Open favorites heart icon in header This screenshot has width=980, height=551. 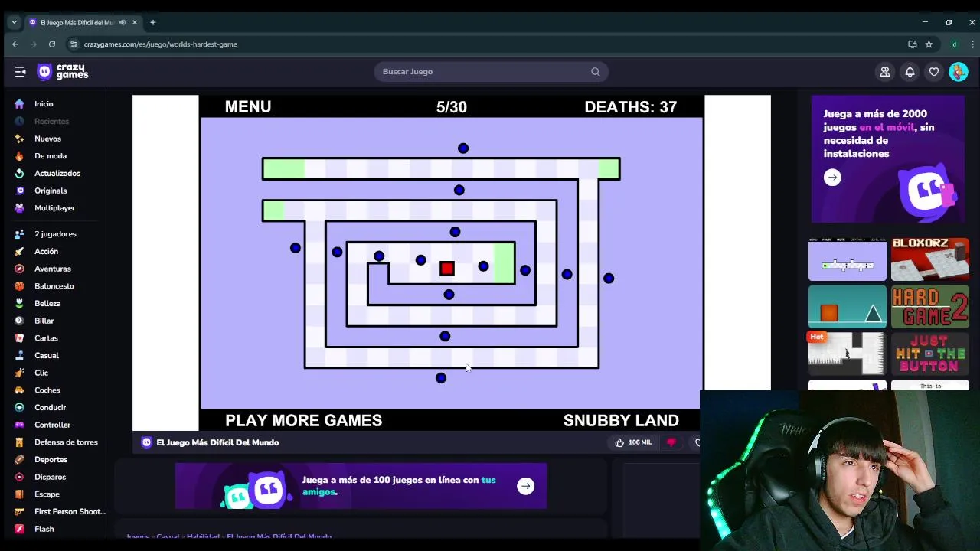(x=934, y=72)
